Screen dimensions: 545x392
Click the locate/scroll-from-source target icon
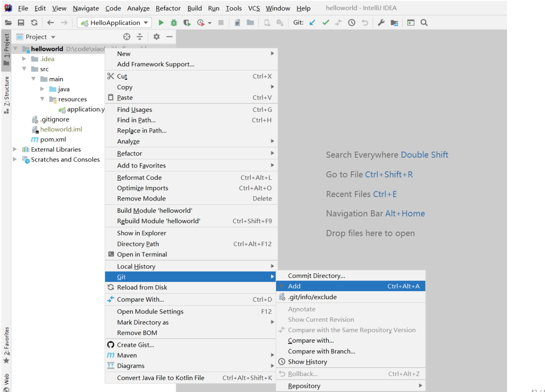pyautogui.click(x=127, y=37)
